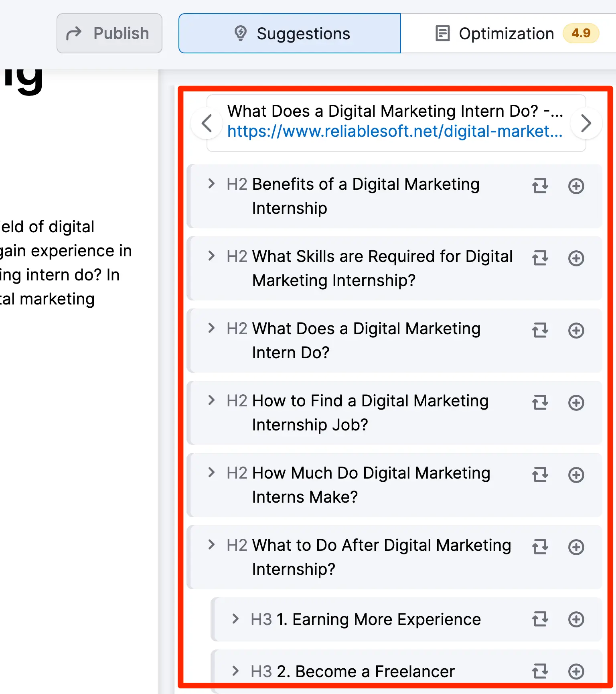The height and width of the screenshot is (694, 616).
Task: Expand '1. Earning More Experience' H3 item
Action: pyautogui.click(x=235, y=619)
